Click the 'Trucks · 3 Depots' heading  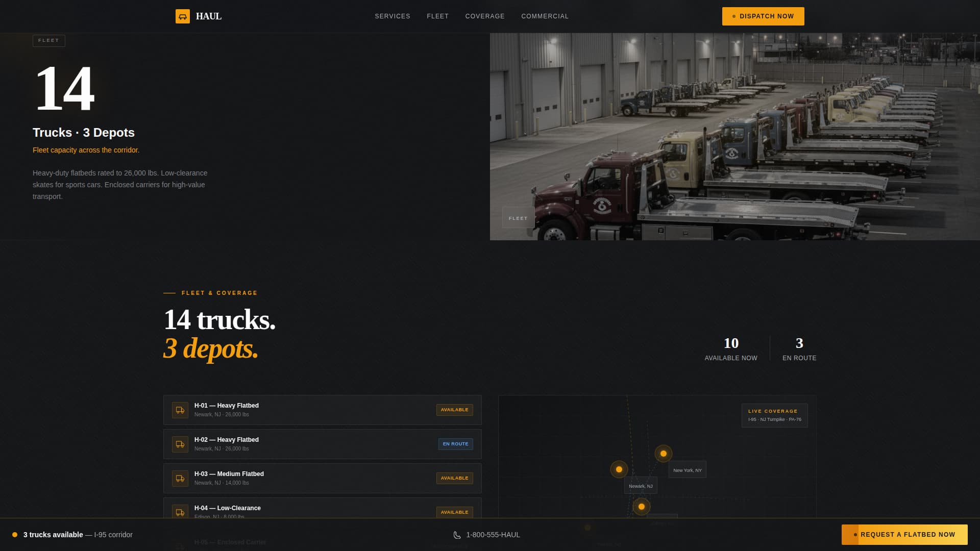click(84, 133)
